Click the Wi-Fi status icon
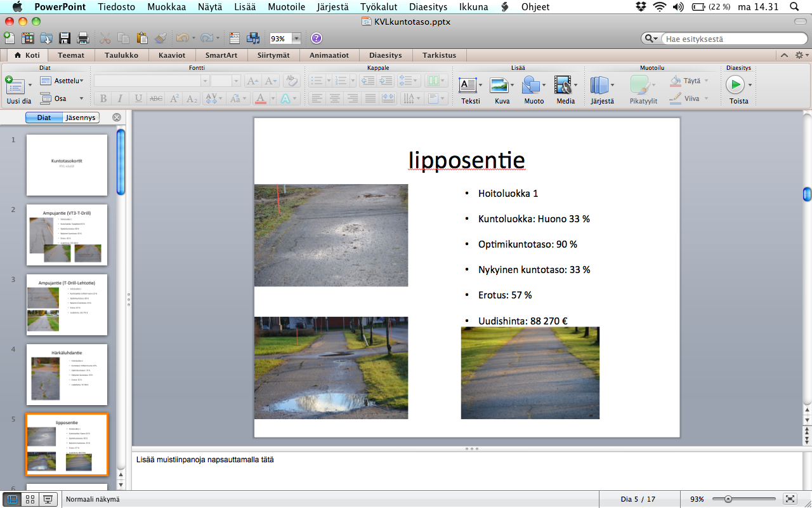This screenshot has width=812, height=508. pos(660,7)
